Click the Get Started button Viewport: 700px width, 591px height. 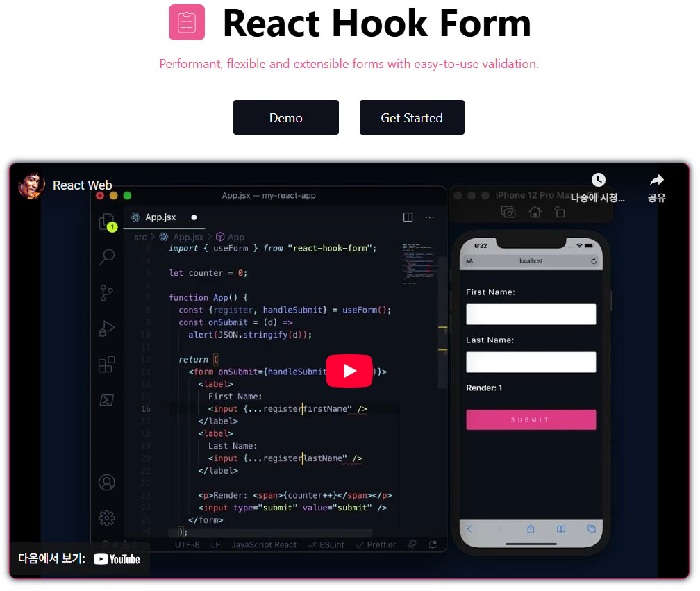pos(412,117)
